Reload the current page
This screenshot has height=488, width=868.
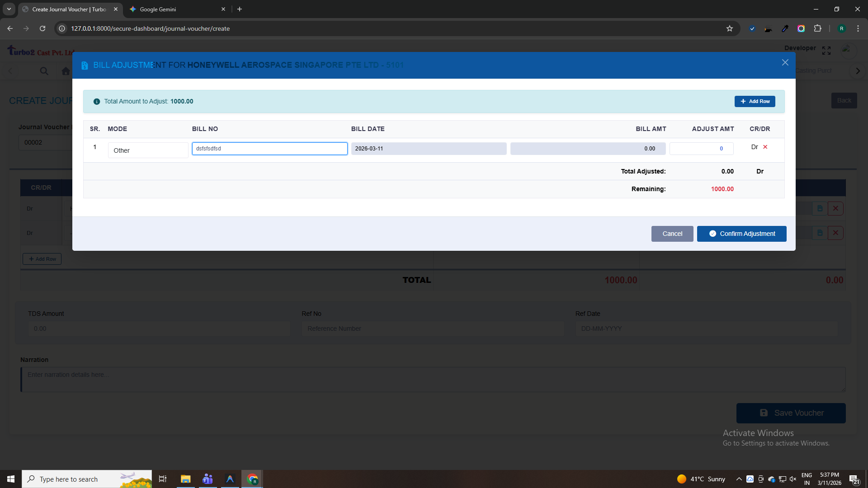[x=42, y=28]
